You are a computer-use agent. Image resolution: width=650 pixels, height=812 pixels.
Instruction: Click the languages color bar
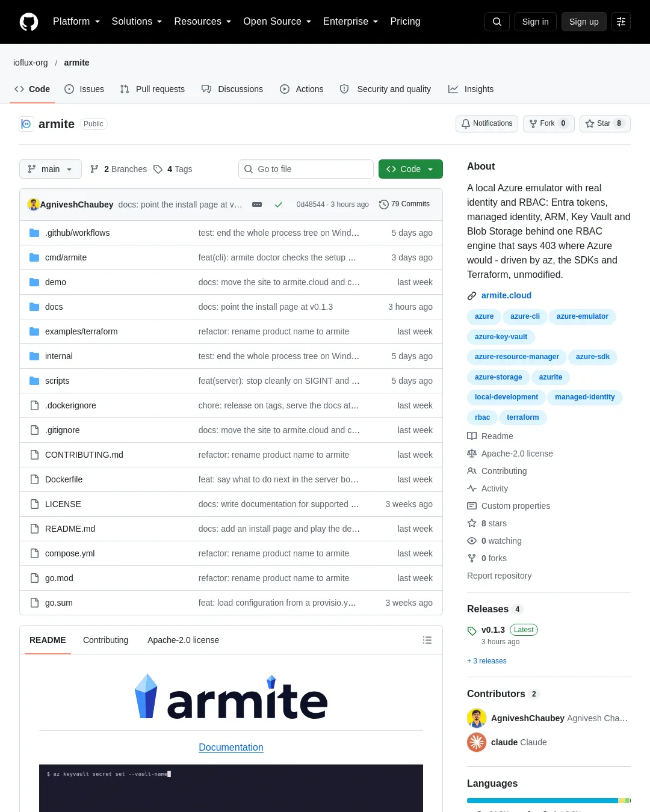click(x=549, y=801)
